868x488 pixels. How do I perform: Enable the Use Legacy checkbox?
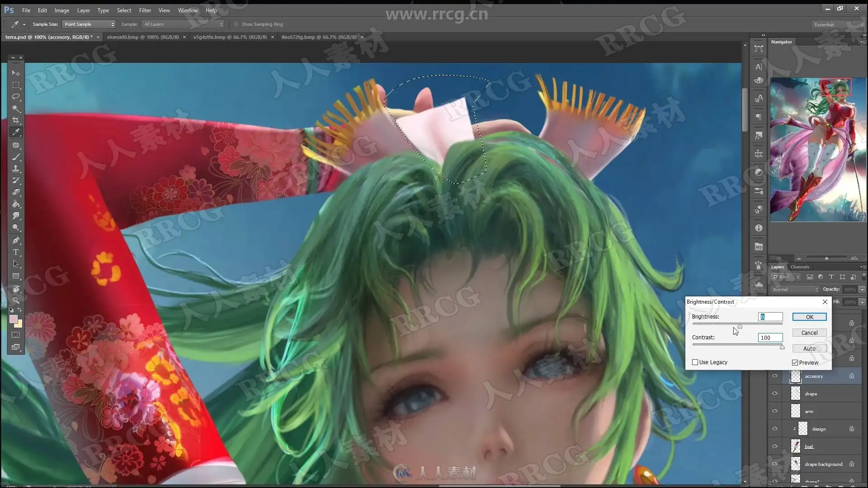(x=695, y=362)
